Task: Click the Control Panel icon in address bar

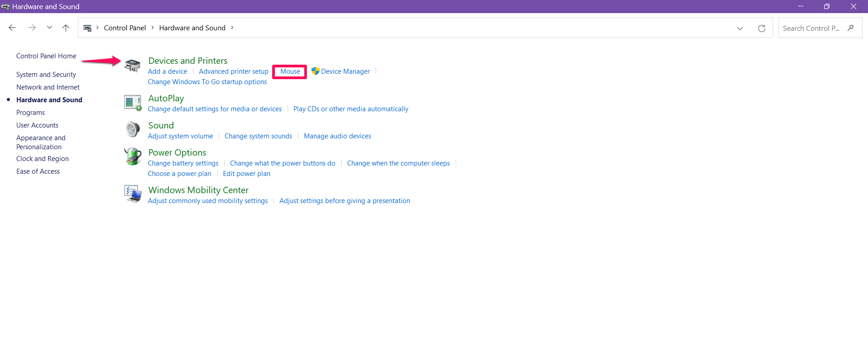Action: (88, 28)
